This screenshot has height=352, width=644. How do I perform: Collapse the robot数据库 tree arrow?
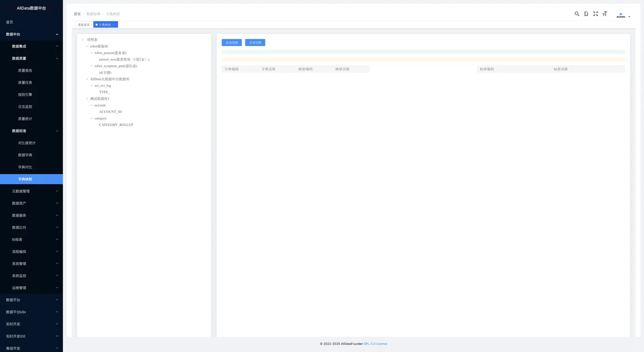click(87, 46)
